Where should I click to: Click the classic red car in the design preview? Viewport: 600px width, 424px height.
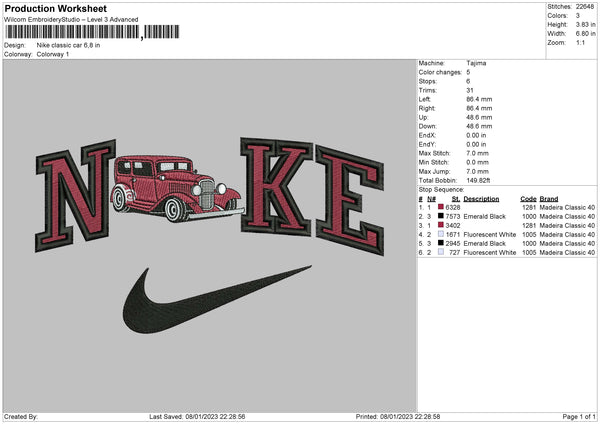(x=177, y=188)
